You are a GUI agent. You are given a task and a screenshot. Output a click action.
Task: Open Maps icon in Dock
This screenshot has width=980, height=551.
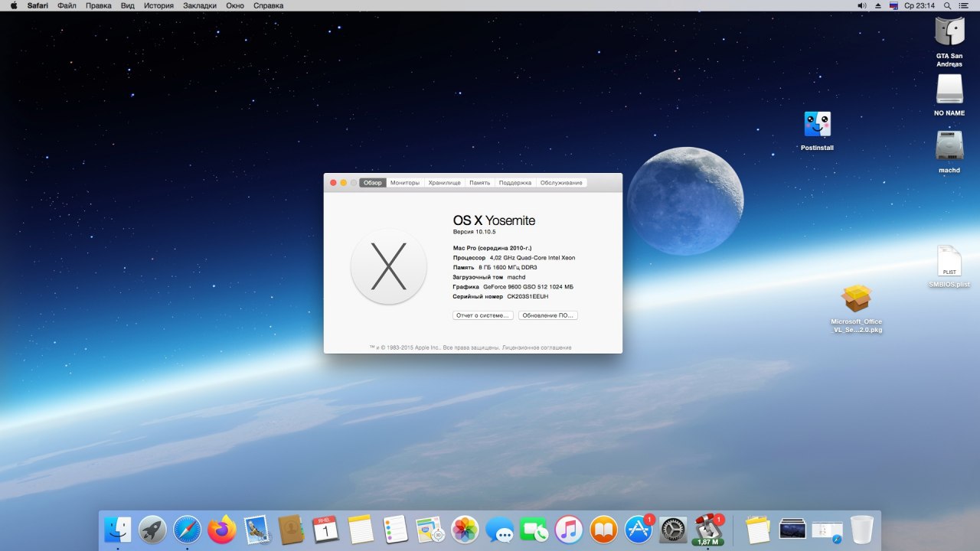pyautogui.click(x=430, y=529)
